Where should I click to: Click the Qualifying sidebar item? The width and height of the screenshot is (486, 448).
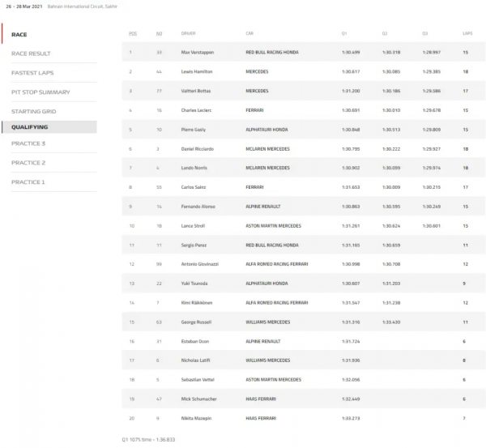point(30,127)
